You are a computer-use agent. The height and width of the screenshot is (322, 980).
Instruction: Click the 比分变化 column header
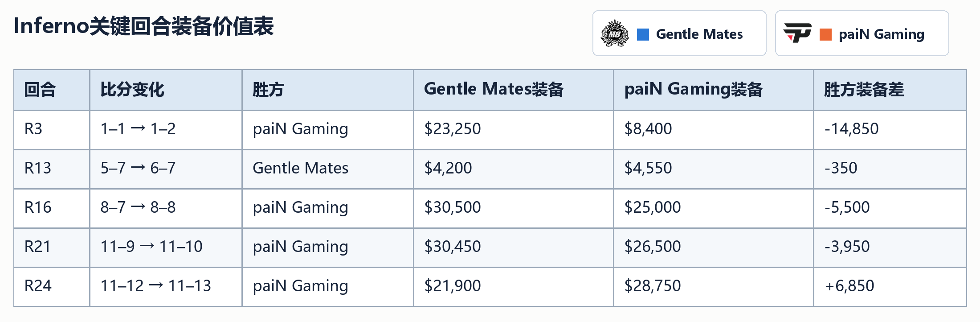[x=166, y=90]
